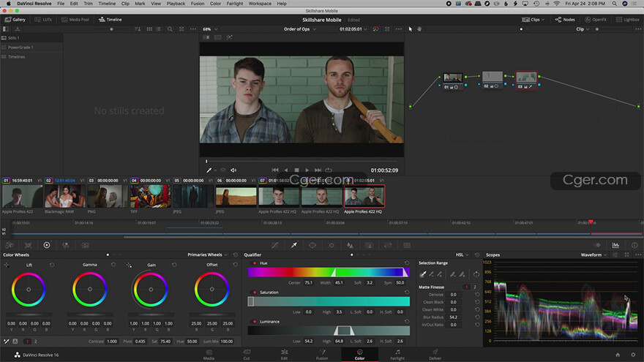Toggle the Saturation qualifier on/off
This screenshot has width=644, height=362.
tap(255, 293)
